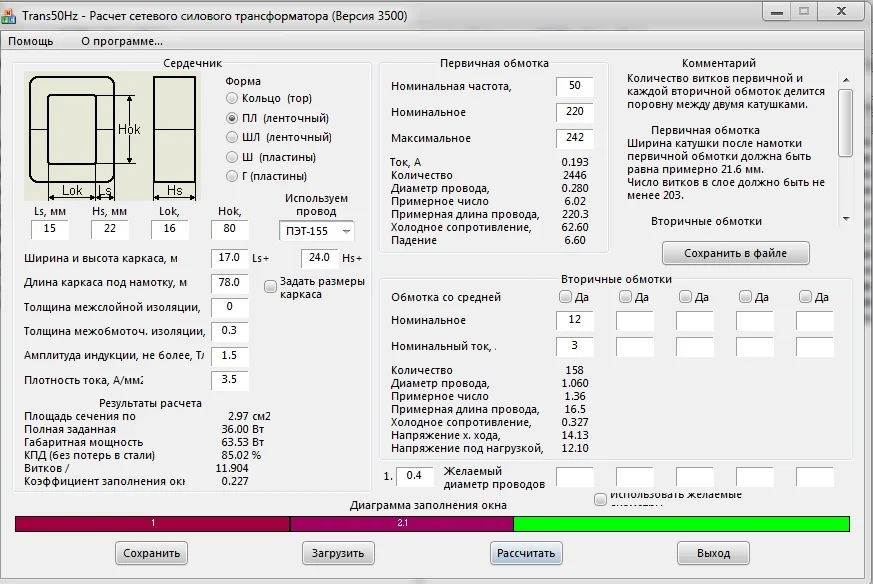The image size is (873, 584).
Task: Choose the Ш (пластины) core shape
Action: tap(232, 157)
